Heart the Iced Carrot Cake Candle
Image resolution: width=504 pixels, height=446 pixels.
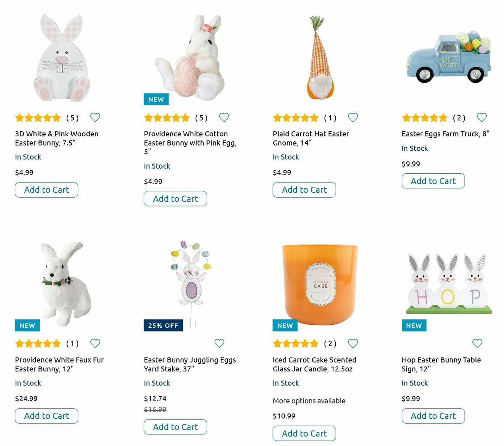point(353,344)
